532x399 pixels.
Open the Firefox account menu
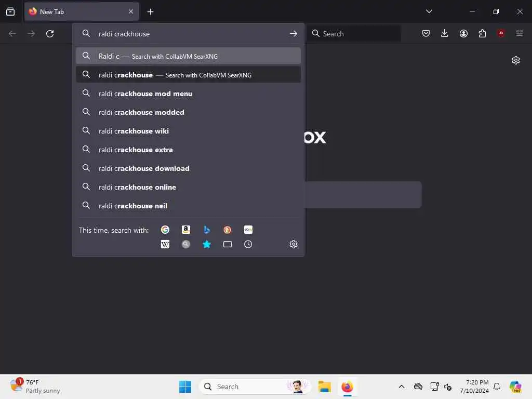coord(463,33)
